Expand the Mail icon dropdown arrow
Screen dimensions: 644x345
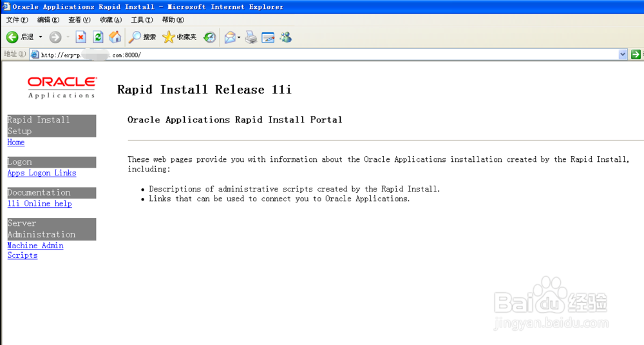tap(239, 37)
